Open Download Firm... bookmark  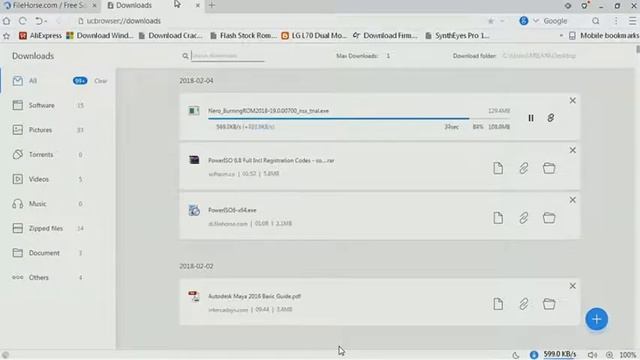click(x=385, y=36)
